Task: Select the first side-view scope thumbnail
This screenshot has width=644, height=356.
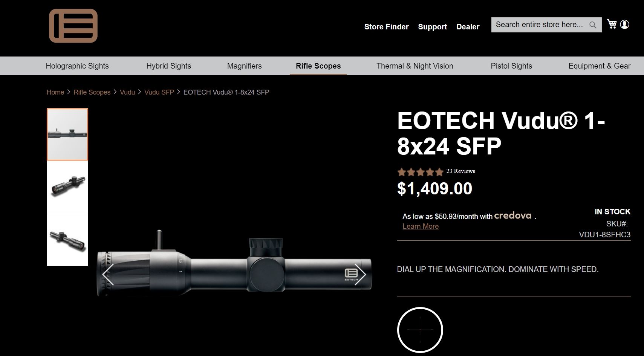Action: click(x=67, y=134)
